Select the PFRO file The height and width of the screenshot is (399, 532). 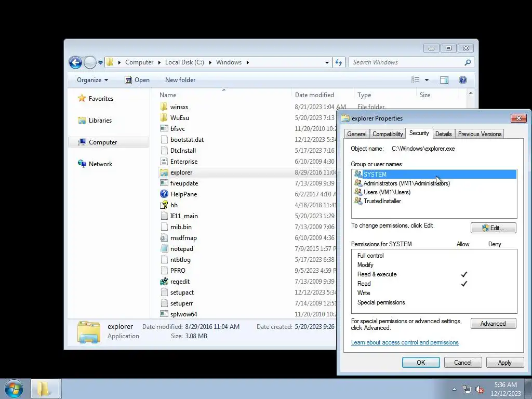coord(178,271)
